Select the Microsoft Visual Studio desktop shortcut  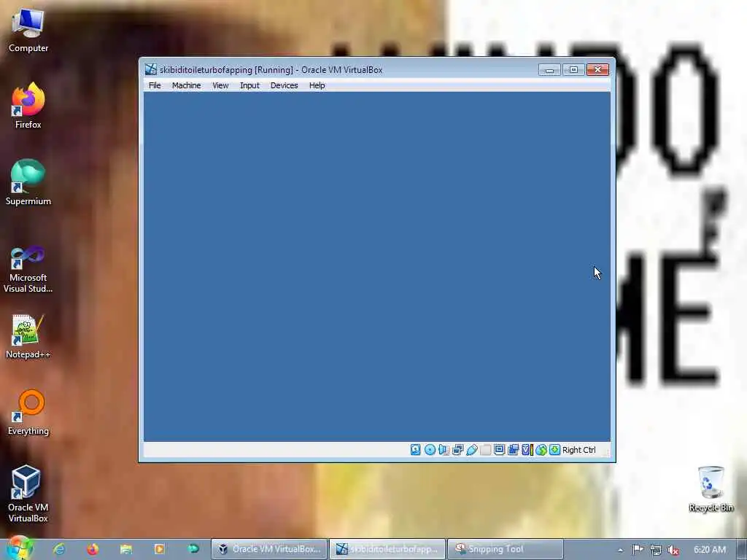pyautogui.click(x=28, y=269)
